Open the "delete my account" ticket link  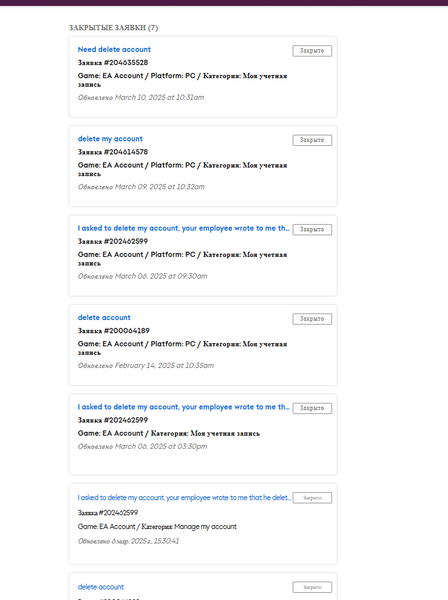click(x=110, y=139)
